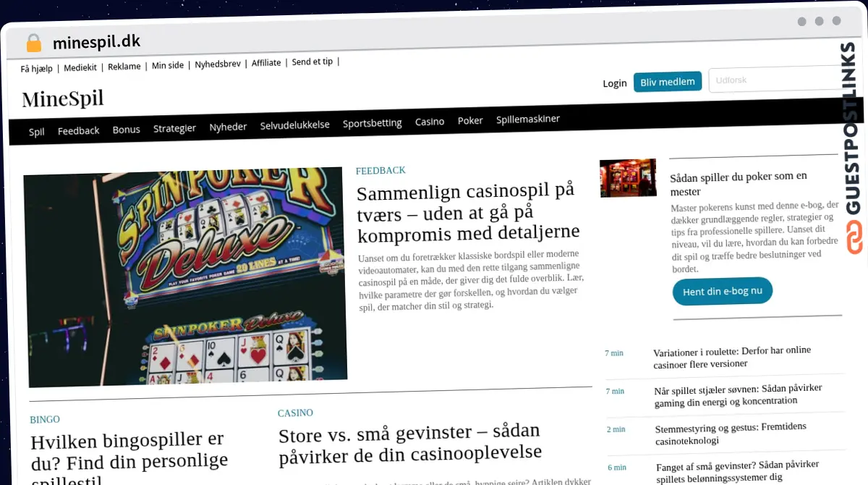Click the Login link

pos(615,83)
